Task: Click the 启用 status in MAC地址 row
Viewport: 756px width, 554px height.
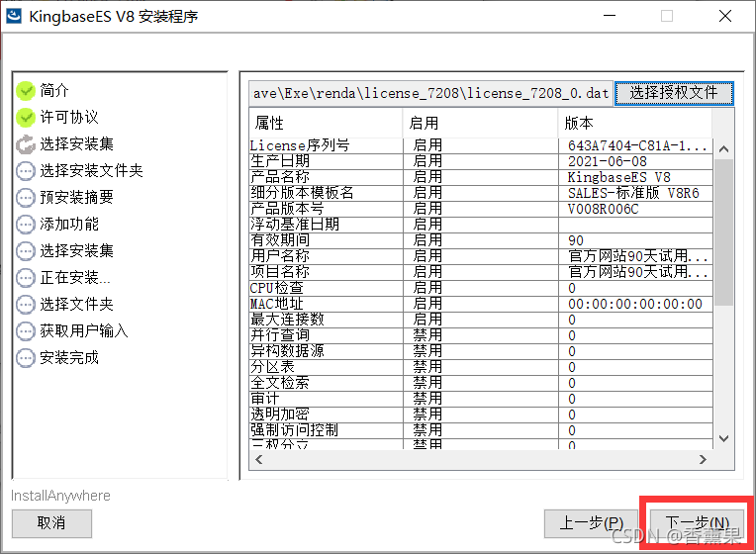Action: tap(427, 305)
